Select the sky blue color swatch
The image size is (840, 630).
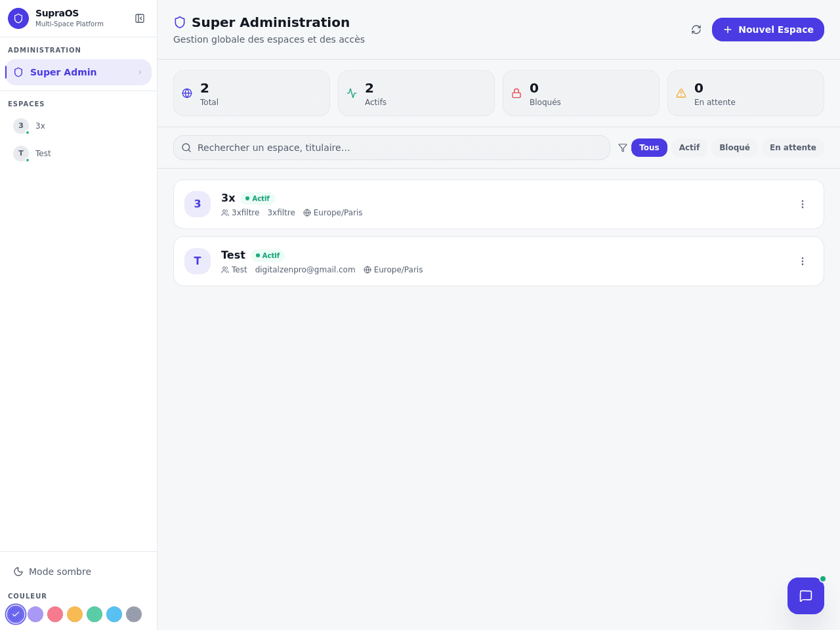click(114, 614)
